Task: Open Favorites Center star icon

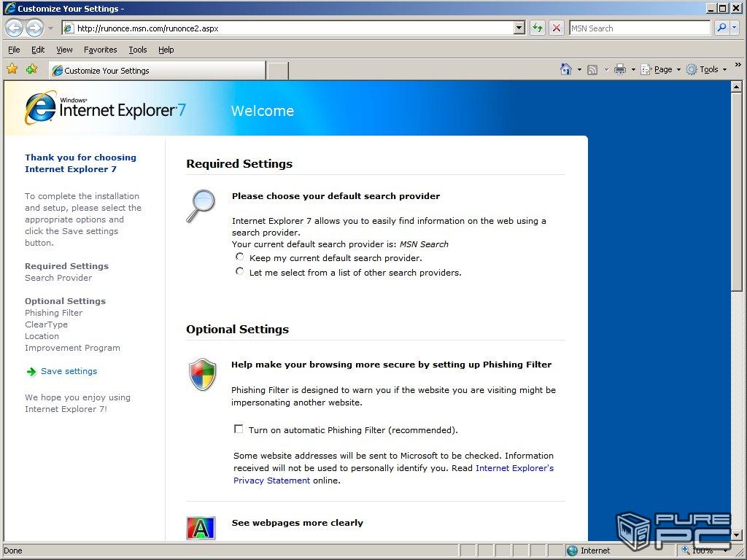Action: pos(12,69)
